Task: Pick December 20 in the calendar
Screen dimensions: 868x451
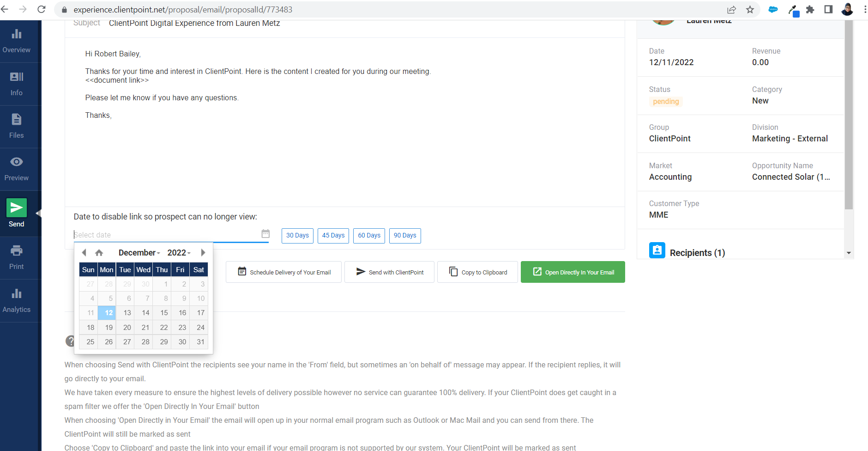Action: pyautogui.click(x=125, y=328)
